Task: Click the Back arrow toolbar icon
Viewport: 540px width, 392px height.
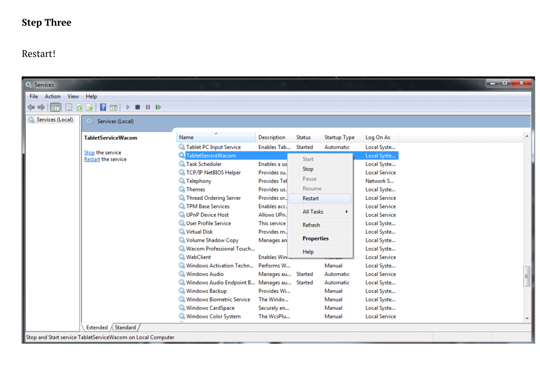Action: [31, 107]
